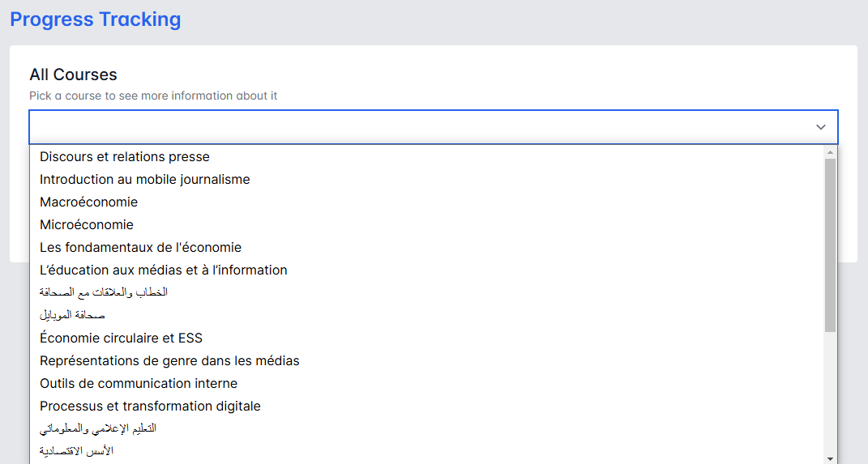This screenshot has height=464, width=868.
Task: Click the All Courses combo box field
Action: coord(421,127)
